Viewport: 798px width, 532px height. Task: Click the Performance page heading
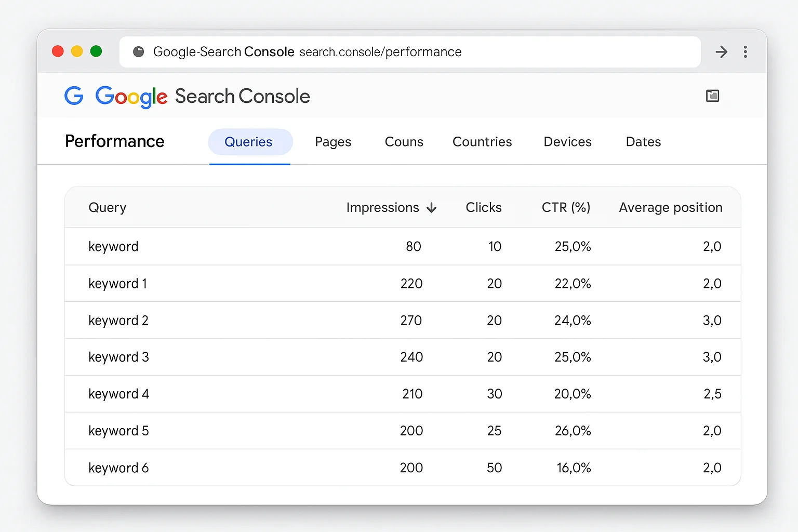114,141
